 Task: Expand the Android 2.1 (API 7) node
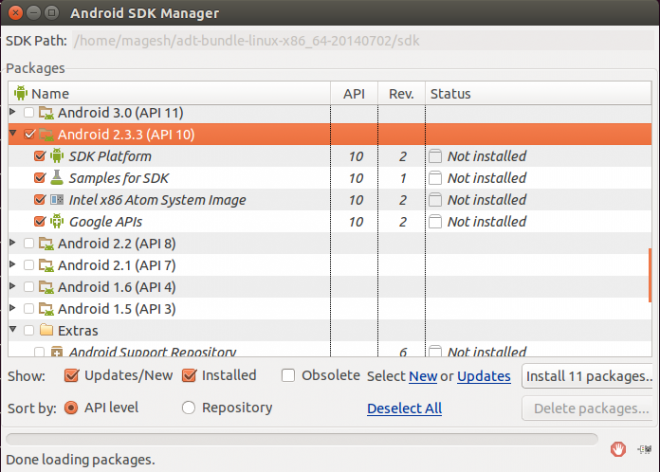[13, 265]
